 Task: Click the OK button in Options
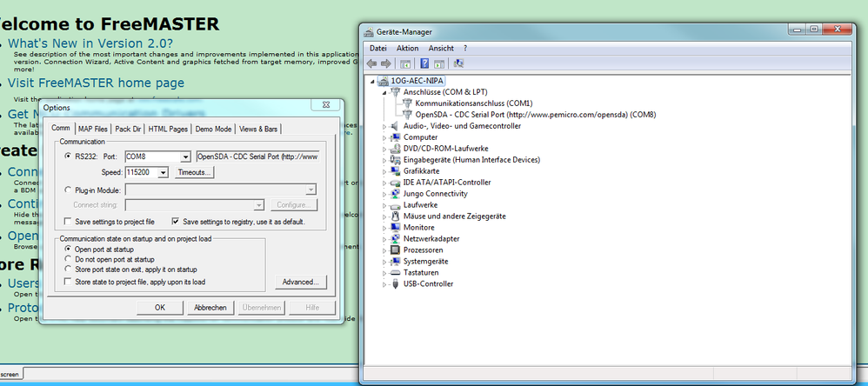point(160,308)
